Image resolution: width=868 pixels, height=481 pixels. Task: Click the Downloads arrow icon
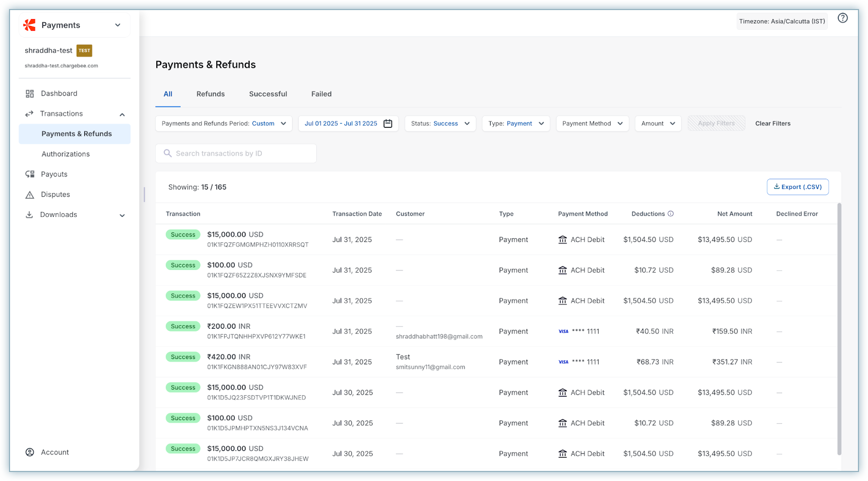coord(29,215)
